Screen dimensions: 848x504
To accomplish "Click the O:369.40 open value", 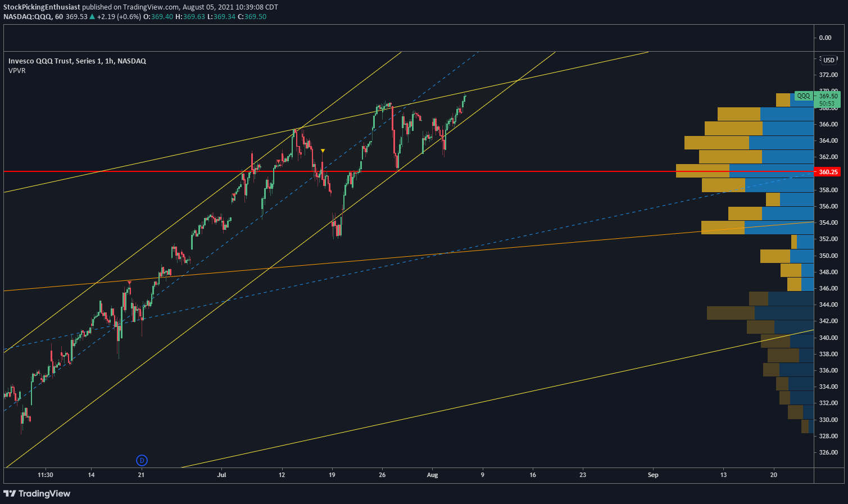I will coord(158,17).
